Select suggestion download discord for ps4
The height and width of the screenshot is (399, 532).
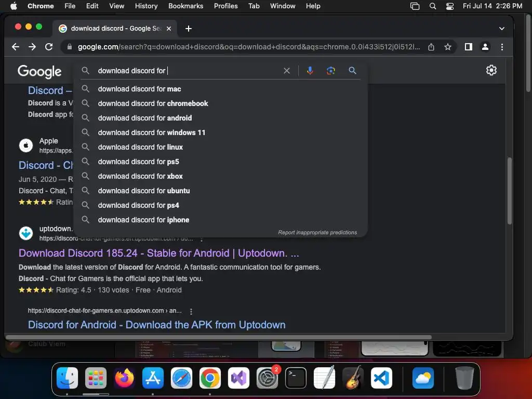220,206
